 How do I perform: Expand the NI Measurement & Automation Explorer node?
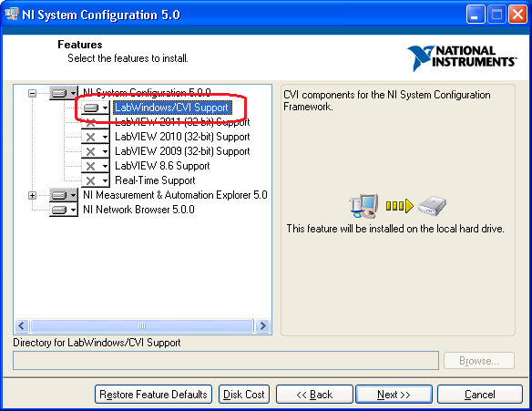coord(32,196)
